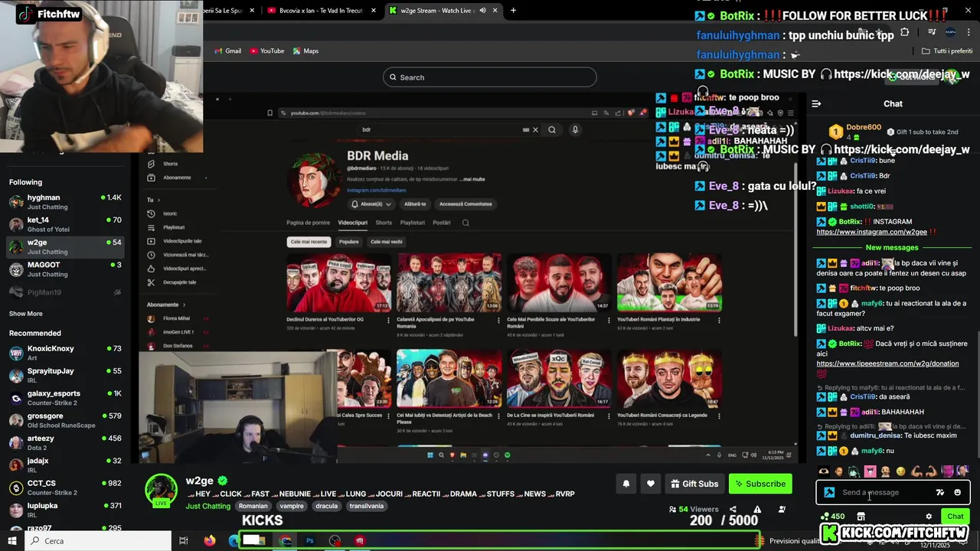
Task: Switch to the Bvcovia x Ian tab
Action: click(321, 11)
